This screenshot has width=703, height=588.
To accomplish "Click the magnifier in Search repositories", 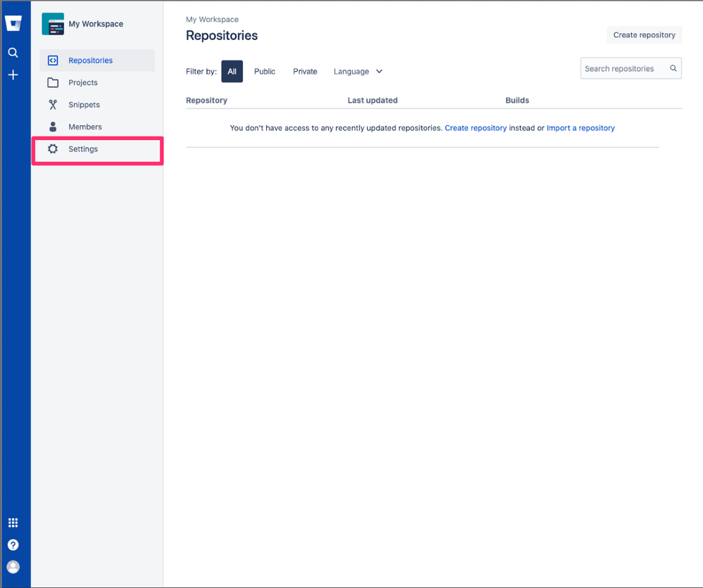I will [x=673, y=68].
